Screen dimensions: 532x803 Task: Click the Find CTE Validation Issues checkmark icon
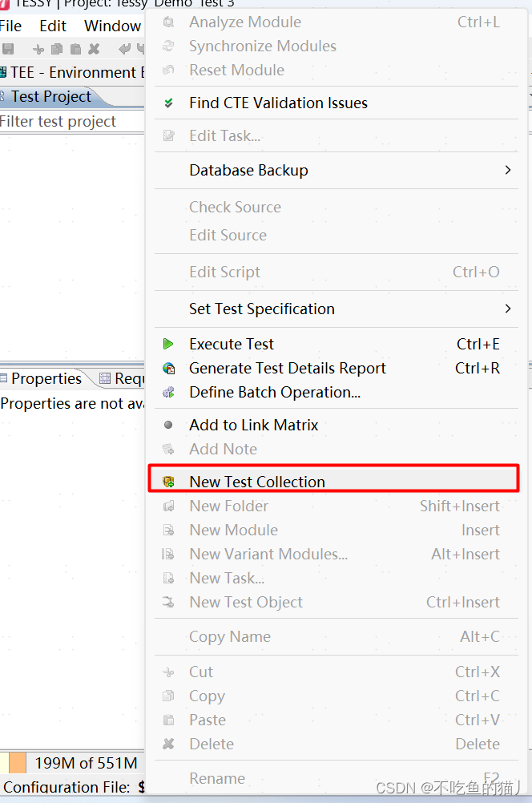tap(168, 103)
